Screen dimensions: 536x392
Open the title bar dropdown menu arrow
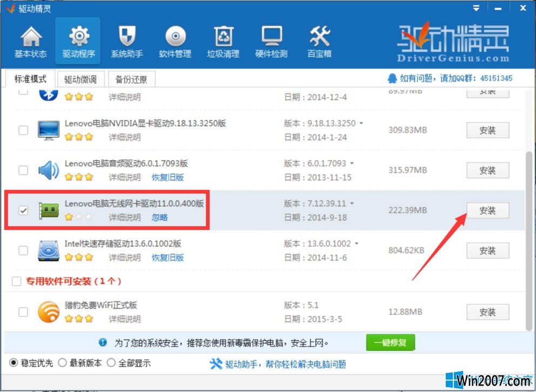pyautogui.click(x=476, y=9)
